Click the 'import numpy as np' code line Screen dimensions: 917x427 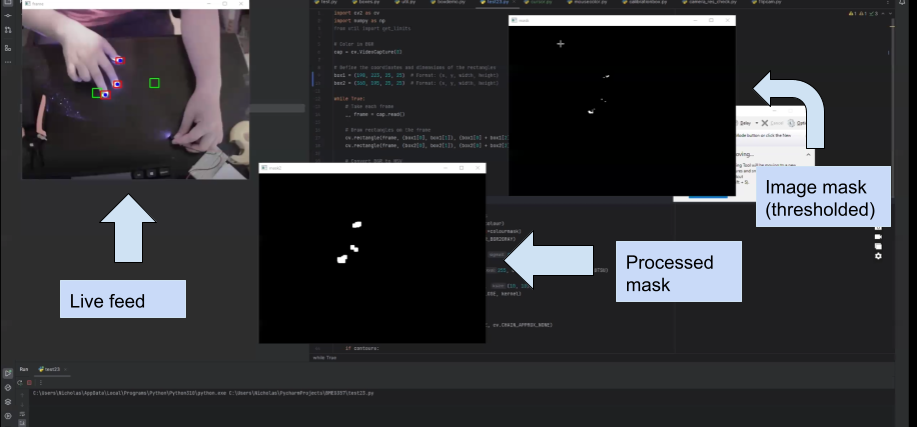click(359, 20)
